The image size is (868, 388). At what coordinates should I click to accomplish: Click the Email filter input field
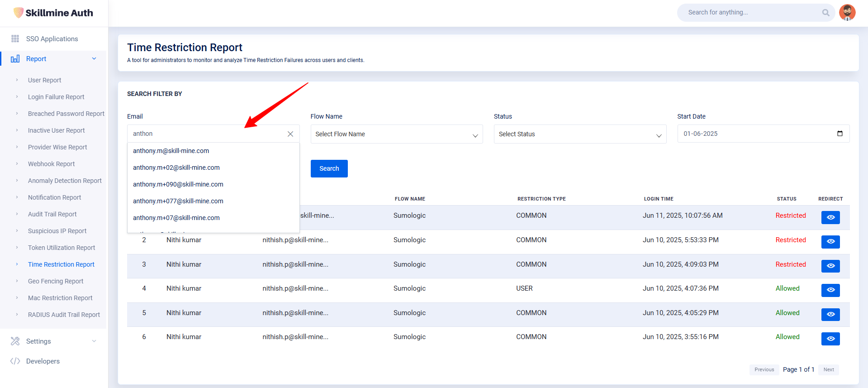[x=206, y=134]
